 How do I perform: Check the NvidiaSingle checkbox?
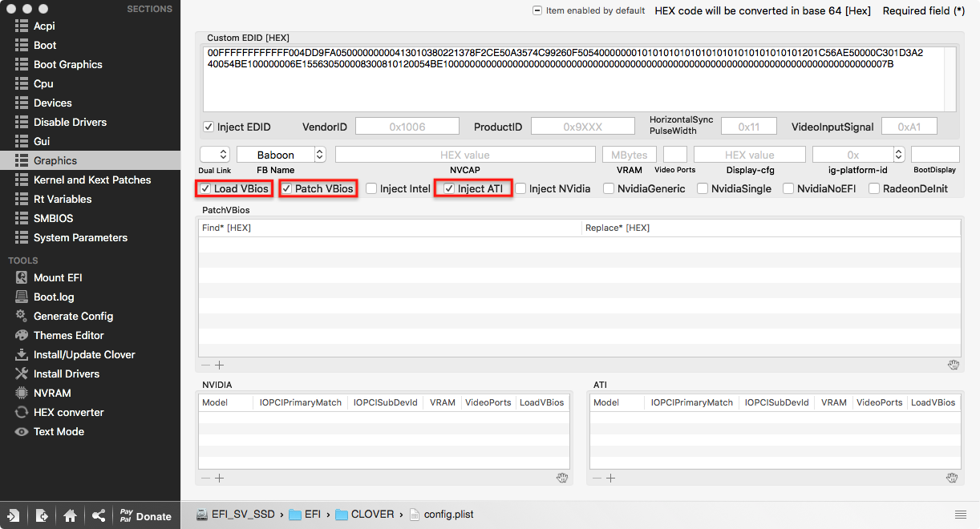703,188
